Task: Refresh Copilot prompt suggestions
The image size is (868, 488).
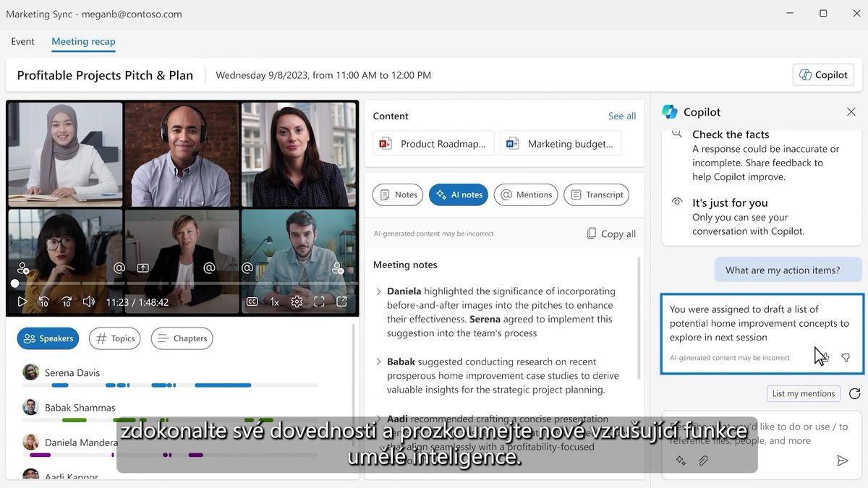Action: point(855,393)
